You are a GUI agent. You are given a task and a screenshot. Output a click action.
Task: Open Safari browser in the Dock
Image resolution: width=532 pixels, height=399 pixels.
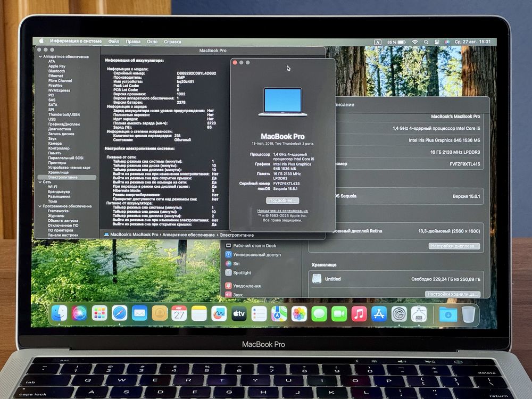119,313
